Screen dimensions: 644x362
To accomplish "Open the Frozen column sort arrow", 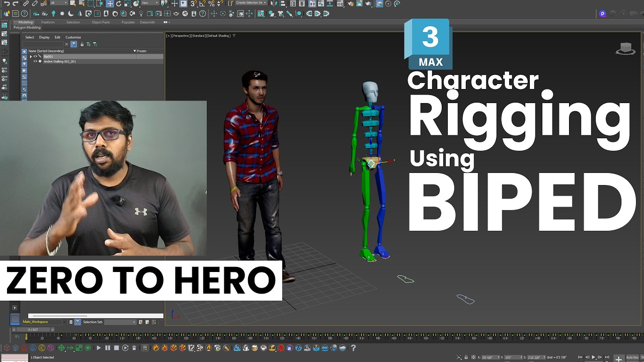I will (135, 51).
